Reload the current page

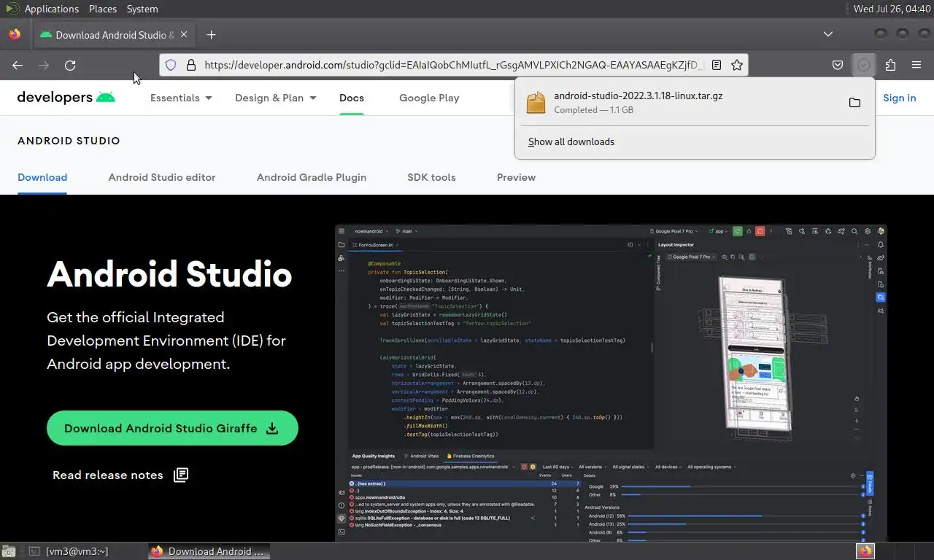(70, 65)
